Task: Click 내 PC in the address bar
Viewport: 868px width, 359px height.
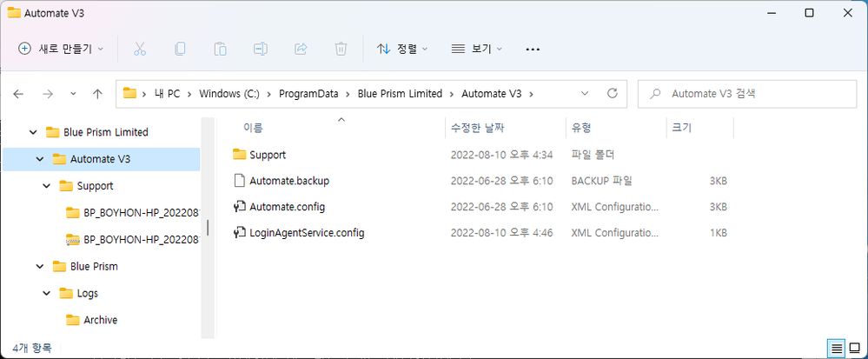Action: point(167,94)
